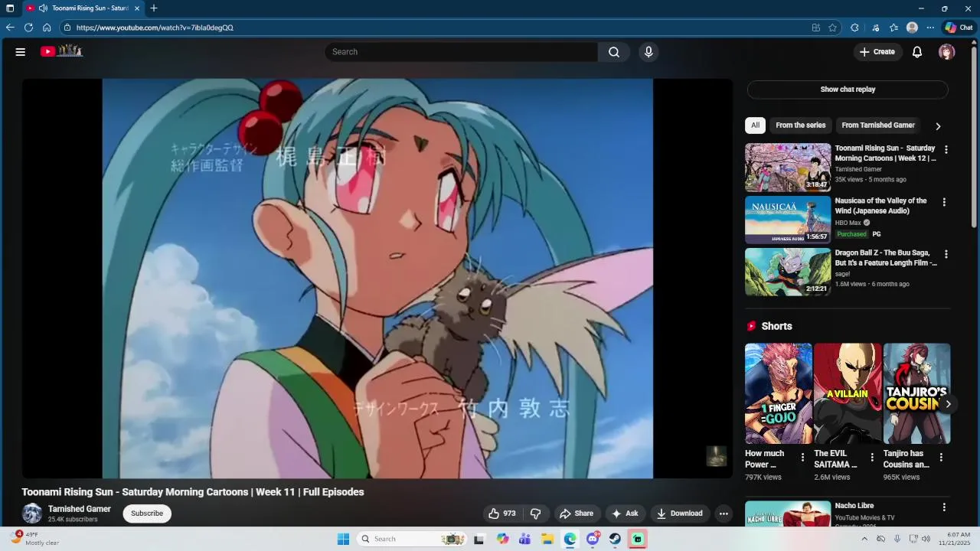Open browser extensions puzzle icon
This screenshot has width=980, height=551.
[854, 28]
